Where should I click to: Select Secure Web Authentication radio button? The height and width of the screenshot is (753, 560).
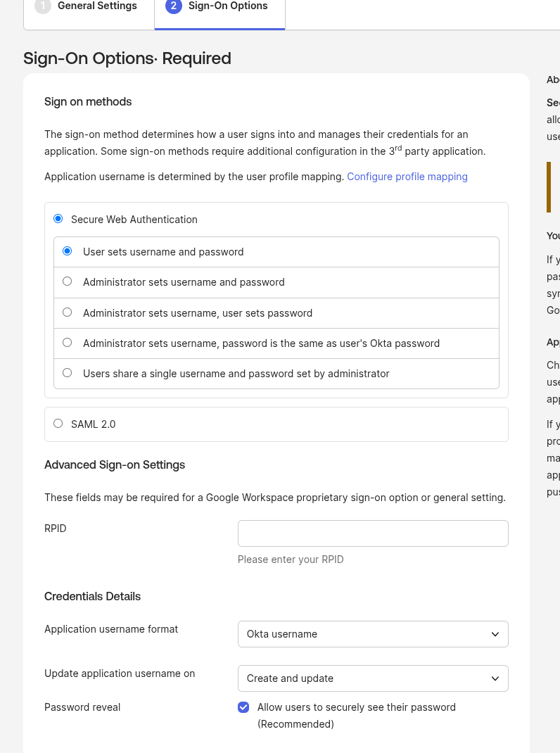[58, 219]
